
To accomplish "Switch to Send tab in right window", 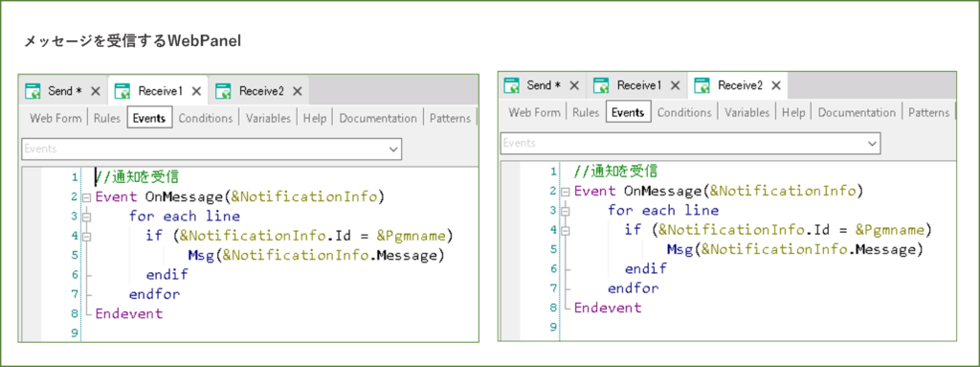I will click(x=543, y=85).
